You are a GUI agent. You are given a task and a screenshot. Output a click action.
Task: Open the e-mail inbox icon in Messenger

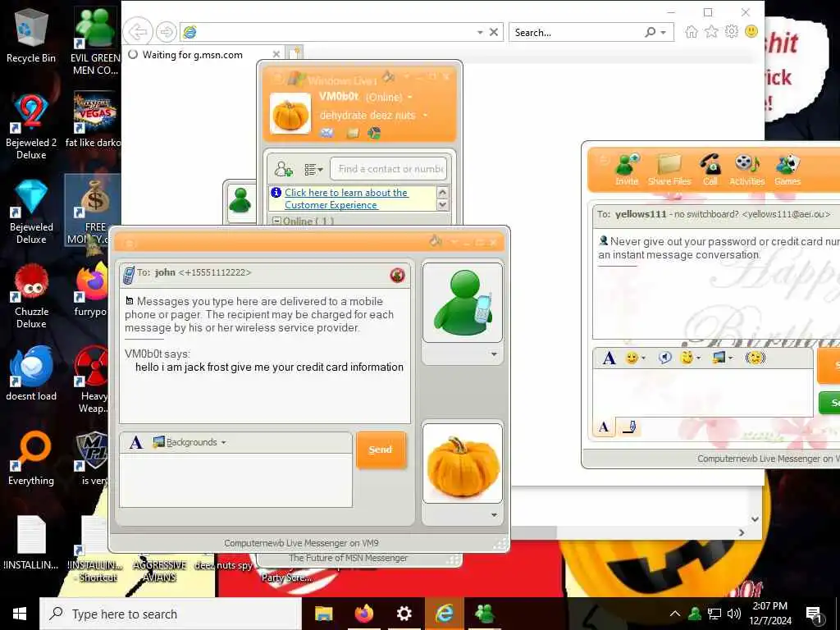coord(326,132)
